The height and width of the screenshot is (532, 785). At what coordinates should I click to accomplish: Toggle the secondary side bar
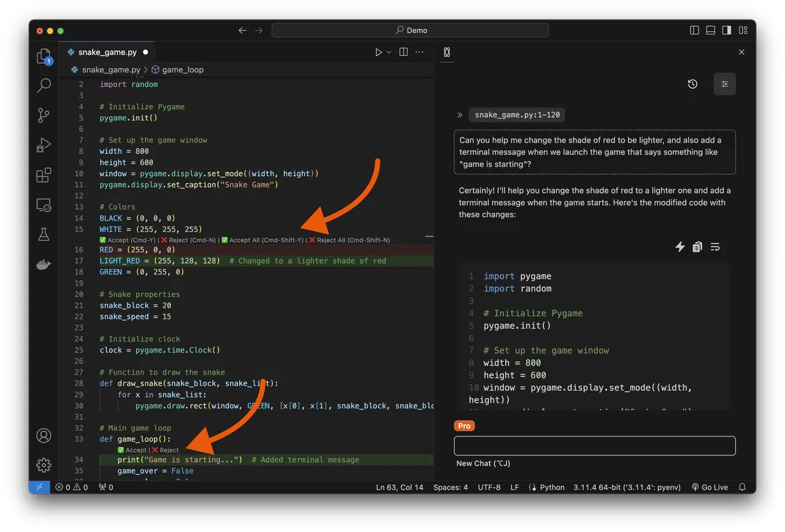727,30
